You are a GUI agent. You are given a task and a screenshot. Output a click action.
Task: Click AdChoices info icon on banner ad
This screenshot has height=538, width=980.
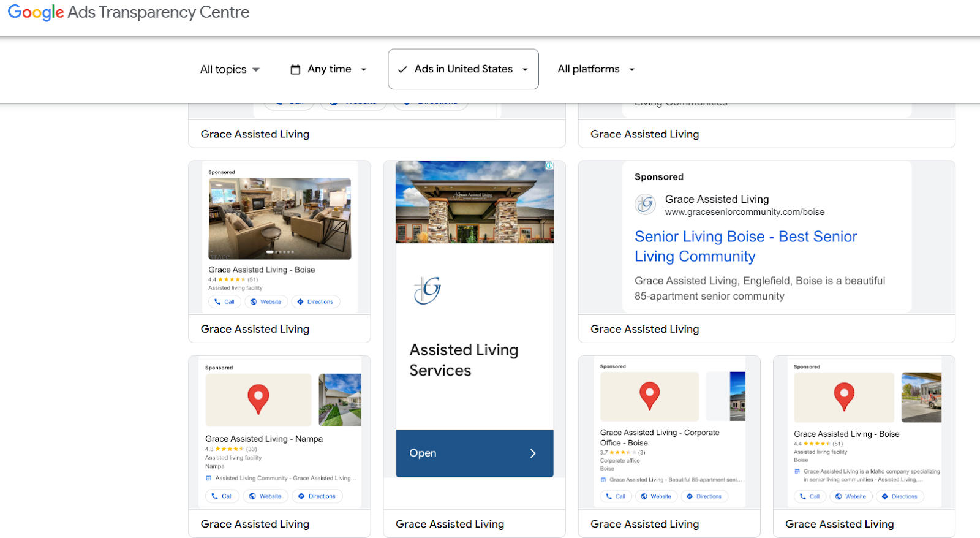point(549,165)
